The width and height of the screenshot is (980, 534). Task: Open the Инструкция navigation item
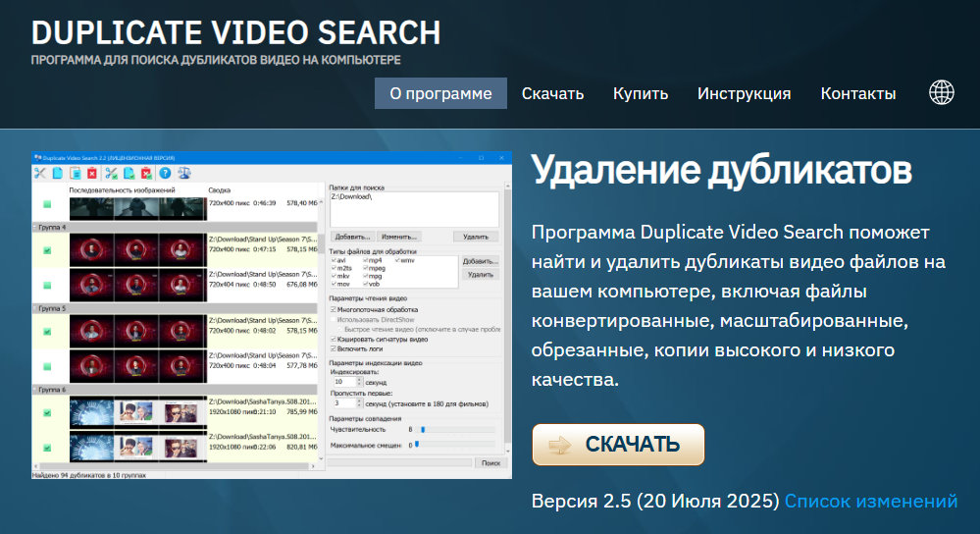pyautogui.click(x=744, y=93)
